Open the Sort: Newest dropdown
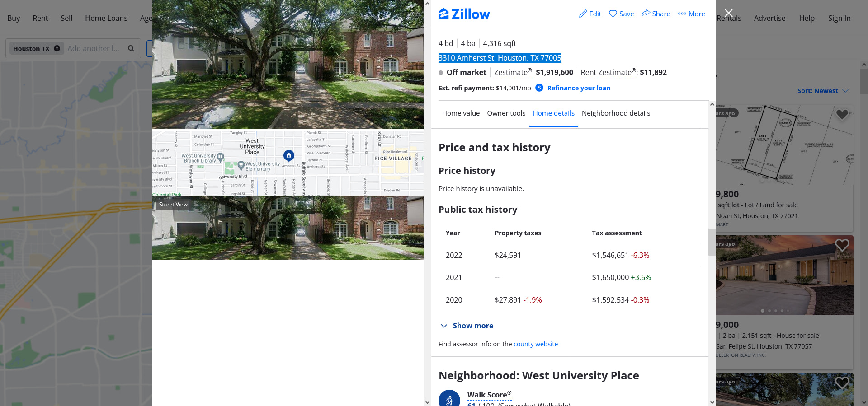Viewport: 868px width, 406px height. tap(823, 91)
